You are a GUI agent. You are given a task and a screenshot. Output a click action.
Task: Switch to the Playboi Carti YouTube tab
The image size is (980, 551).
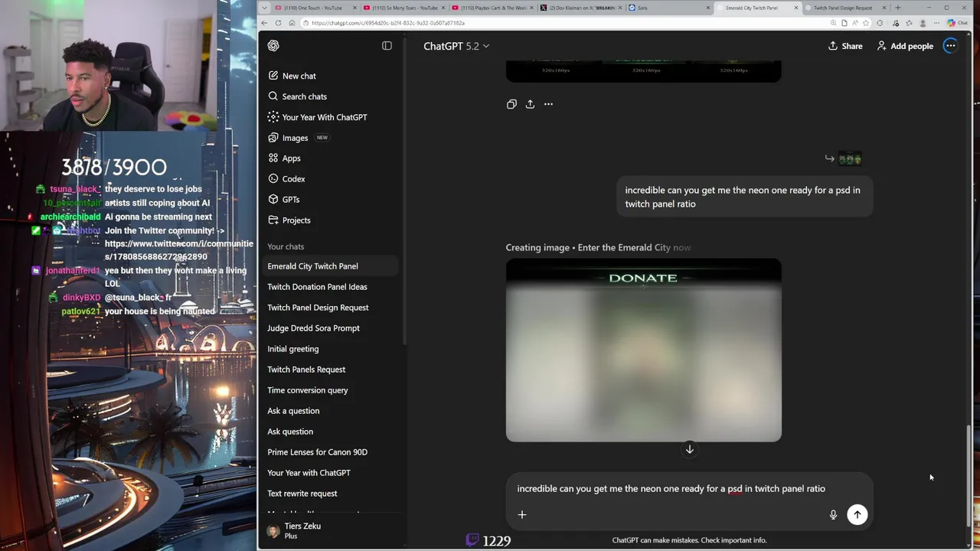[x=491, y=8]
